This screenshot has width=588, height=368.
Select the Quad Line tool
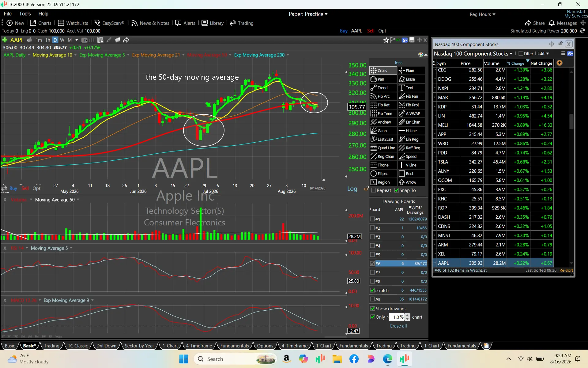tap(383, 148)
